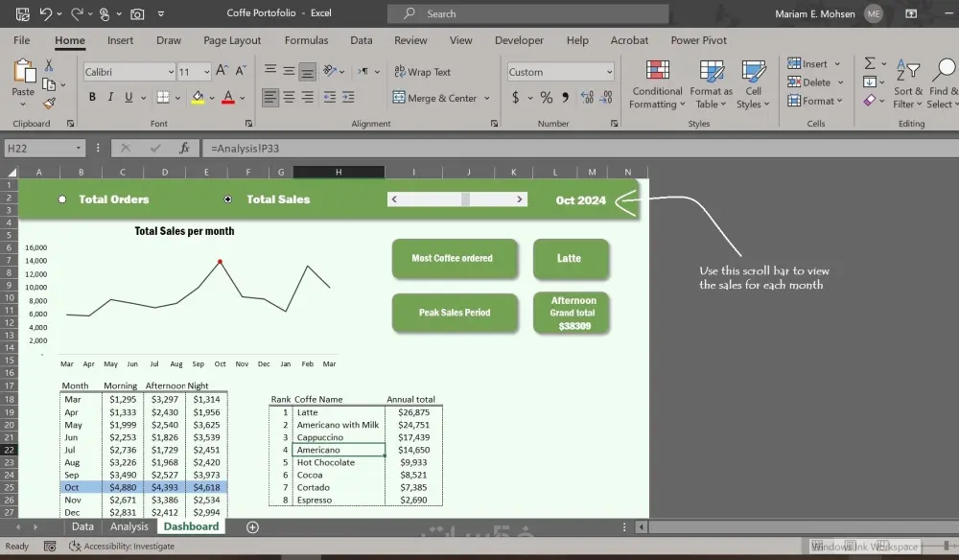
Task: Click the Most Coffee ordered button
Action: click(455, 258)
